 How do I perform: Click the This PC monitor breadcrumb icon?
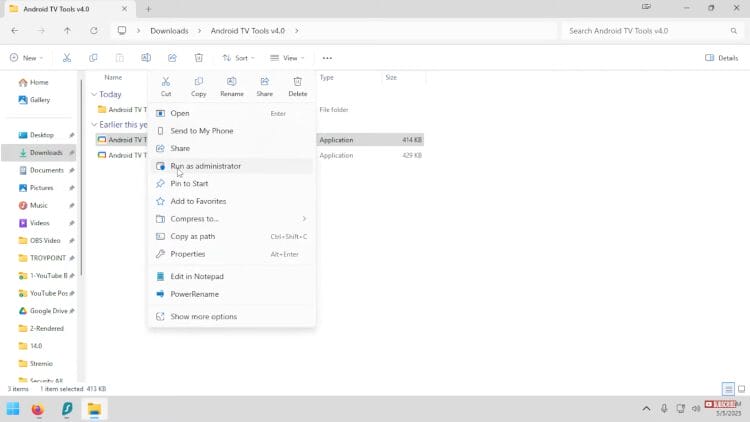[x=122, y=31]
